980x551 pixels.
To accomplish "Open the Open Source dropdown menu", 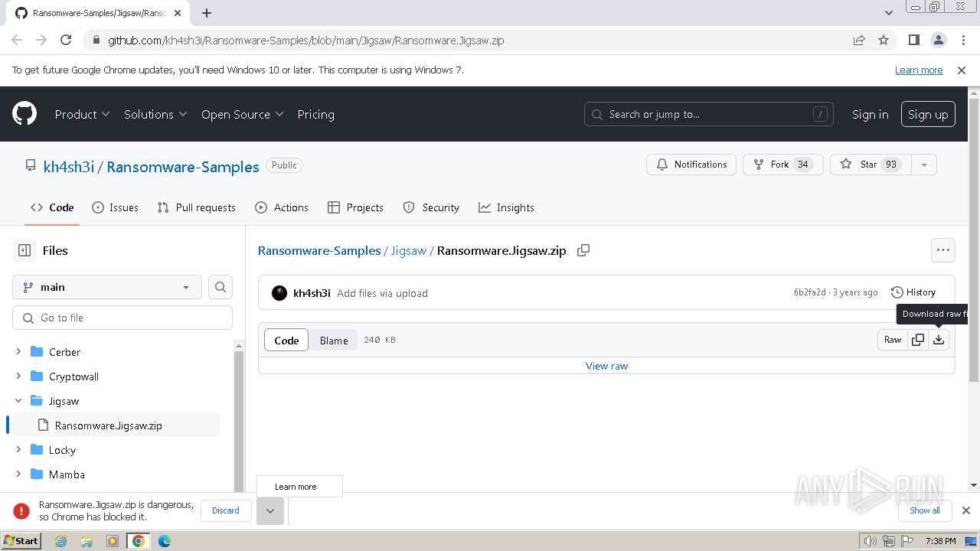I will 242,114.
